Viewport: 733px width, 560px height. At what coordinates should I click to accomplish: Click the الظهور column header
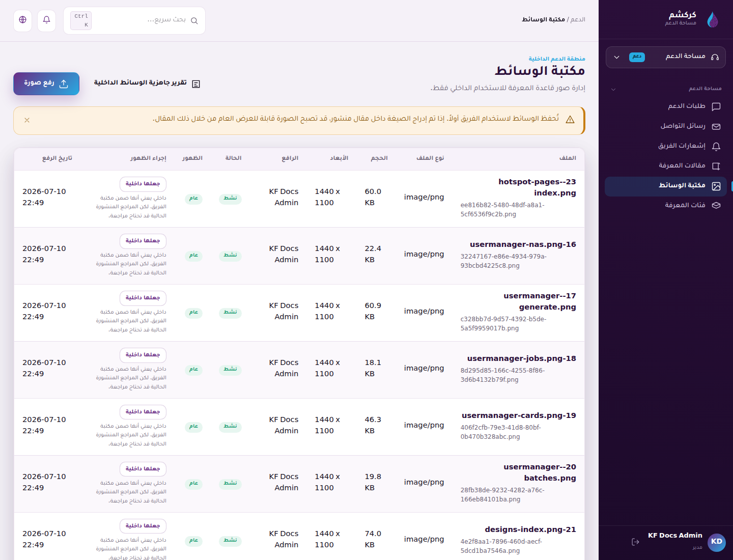click(x=192, y=158)
